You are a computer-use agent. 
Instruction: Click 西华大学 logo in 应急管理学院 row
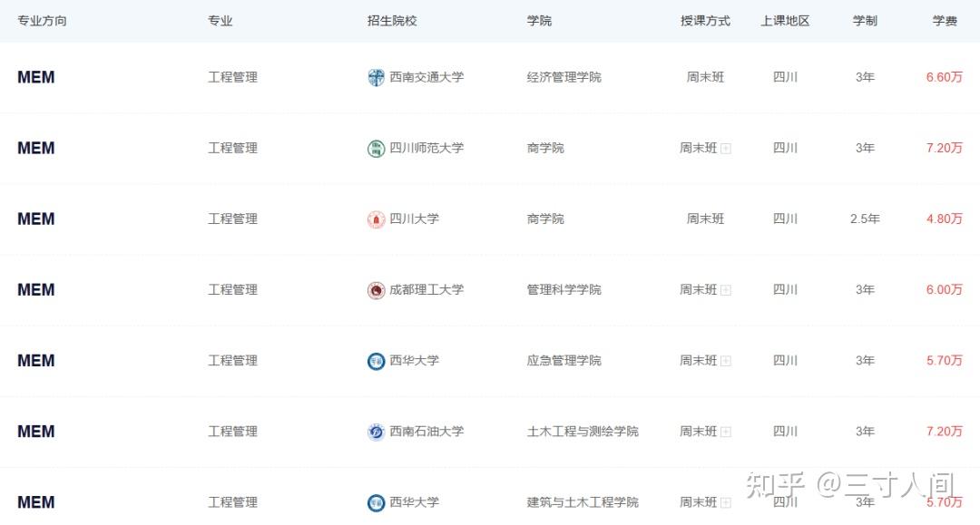(x=376, y=361)
